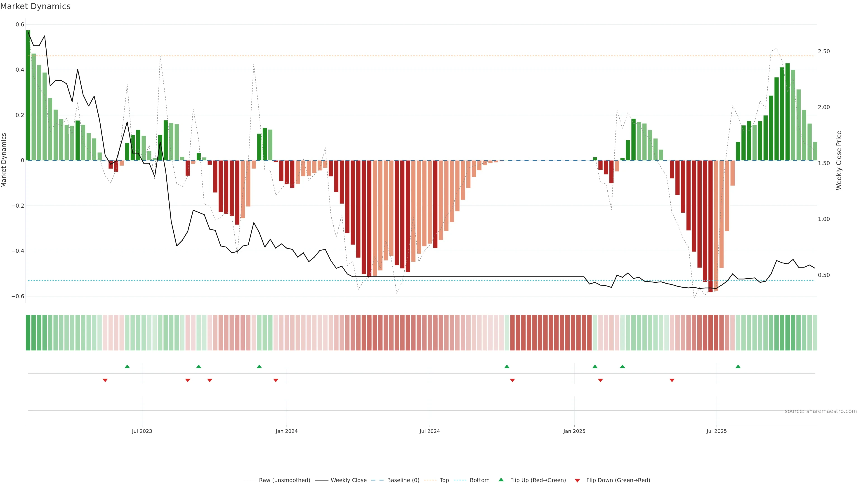Click the 0.6 tick on Market Dynamics axis
Viewport: 868px width, 488px height.
click(20, 25)
